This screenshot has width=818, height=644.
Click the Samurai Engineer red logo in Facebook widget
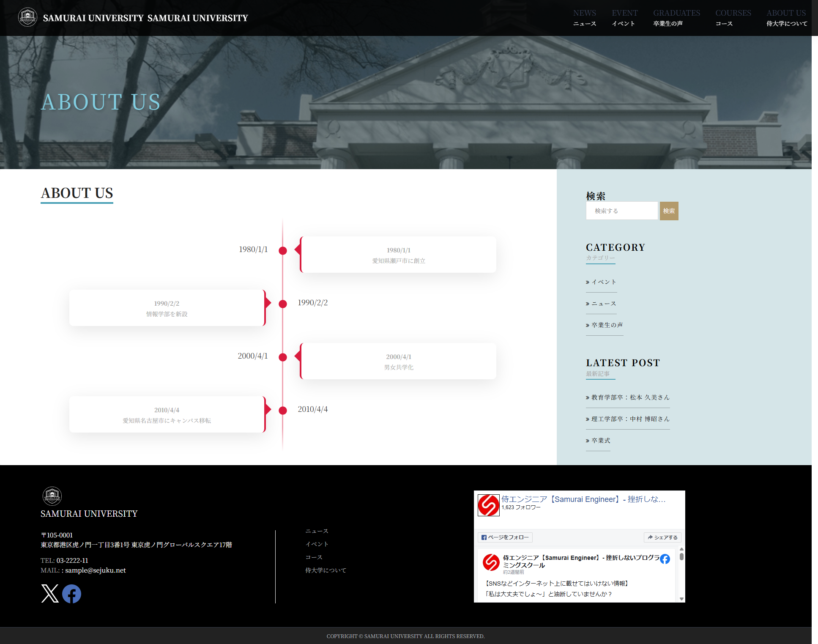[x=488, y=505]
